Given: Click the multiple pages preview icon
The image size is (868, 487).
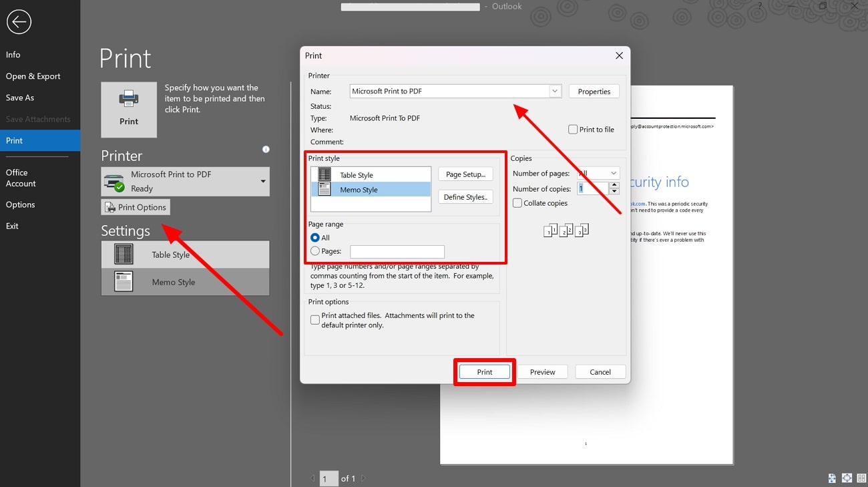Looking at the screenshot, I should tap(861, 478).
